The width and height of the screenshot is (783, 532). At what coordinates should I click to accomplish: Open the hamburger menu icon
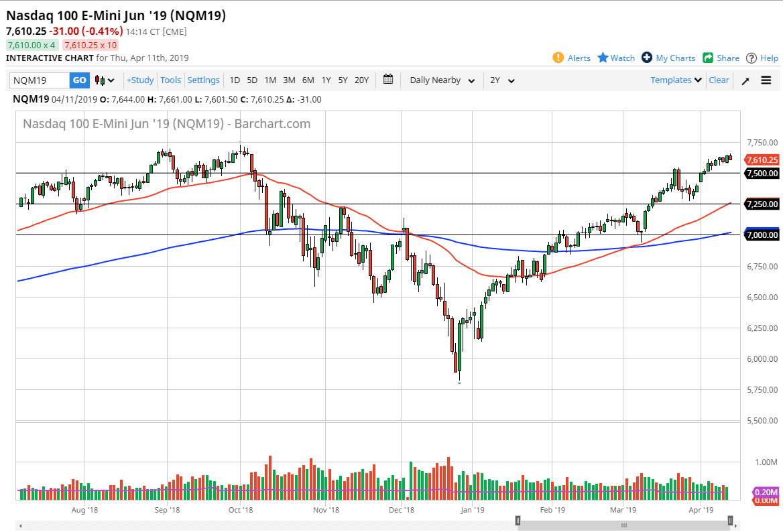click(x=766, y=80)
